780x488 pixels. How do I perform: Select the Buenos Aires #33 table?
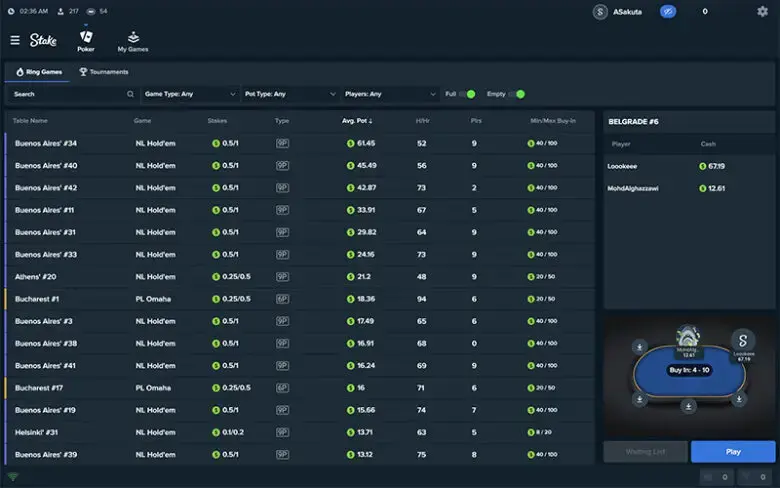[300, 255]
